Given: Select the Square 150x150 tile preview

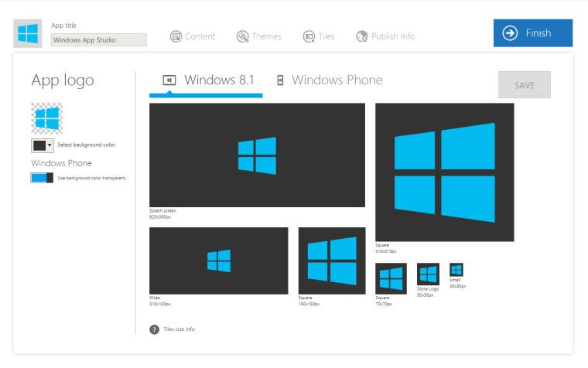Looking at the screenshot, I should coord(332,261).
